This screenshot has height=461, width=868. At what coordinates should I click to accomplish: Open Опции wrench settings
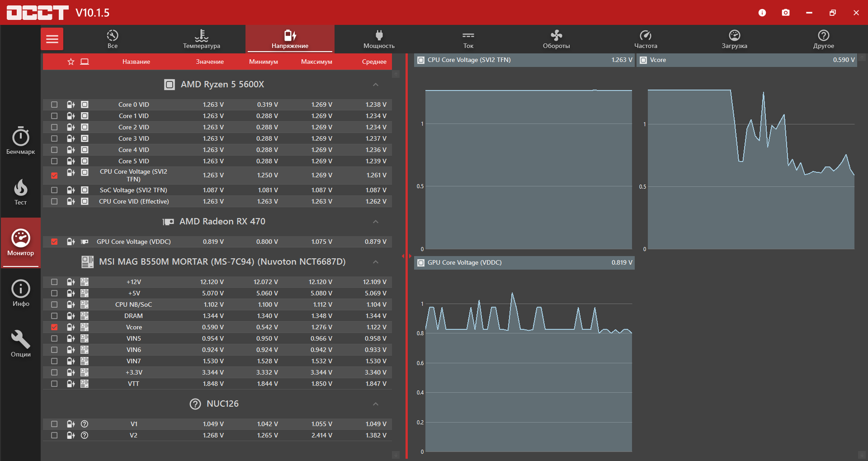click(20, 344)
